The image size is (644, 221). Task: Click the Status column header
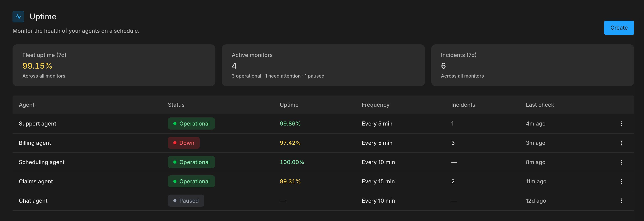[x=176, y=105]
